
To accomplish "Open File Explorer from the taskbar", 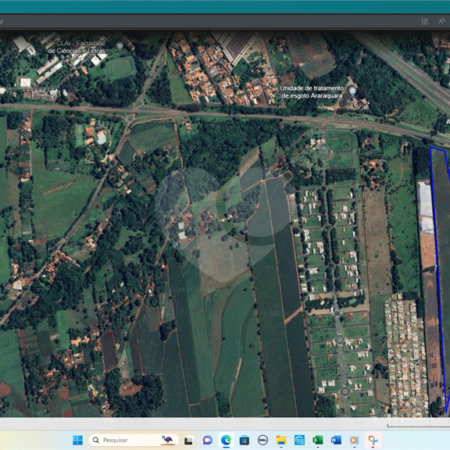I will [281, 440].
